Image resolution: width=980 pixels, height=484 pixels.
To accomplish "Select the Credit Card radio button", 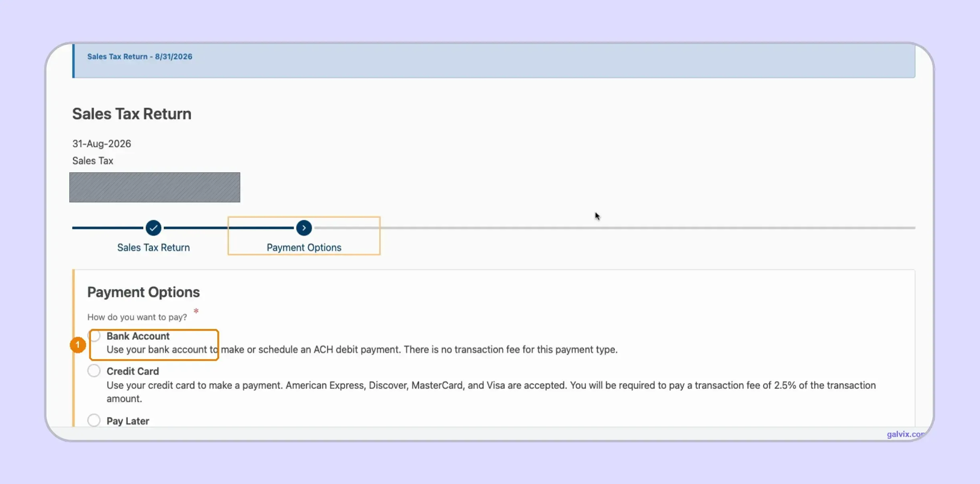I will 94,371.
